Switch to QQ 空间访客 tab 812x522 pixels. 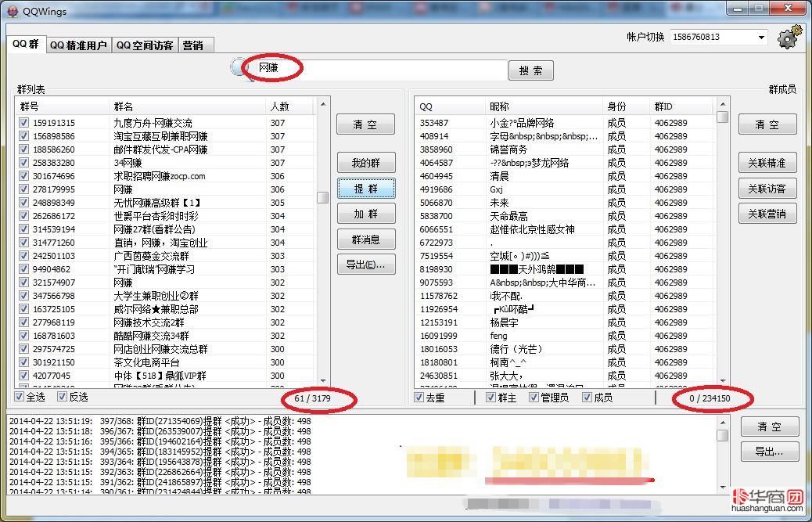pyautogui.click(x=145, y=45)
